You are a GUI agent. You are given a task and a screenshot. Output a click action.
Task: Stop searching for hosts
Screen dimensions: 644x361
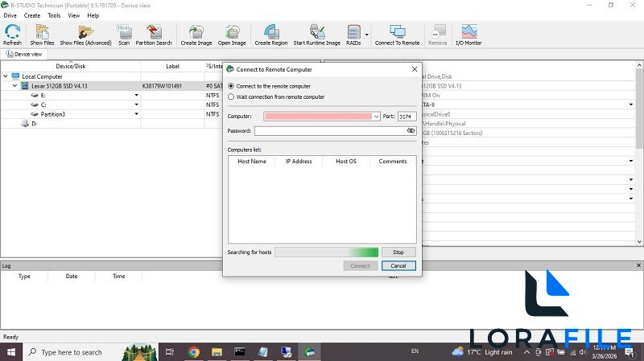pos(398,252)
